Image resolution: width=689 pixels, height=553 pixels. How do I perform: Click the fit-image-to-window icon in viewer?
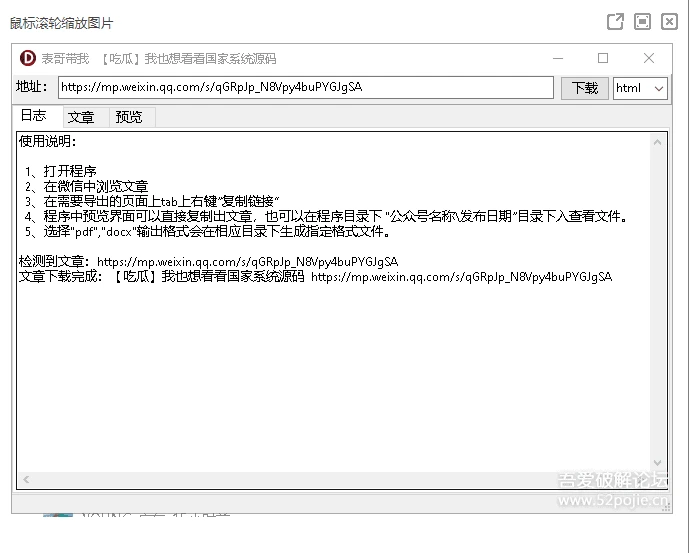click(642, 22)
